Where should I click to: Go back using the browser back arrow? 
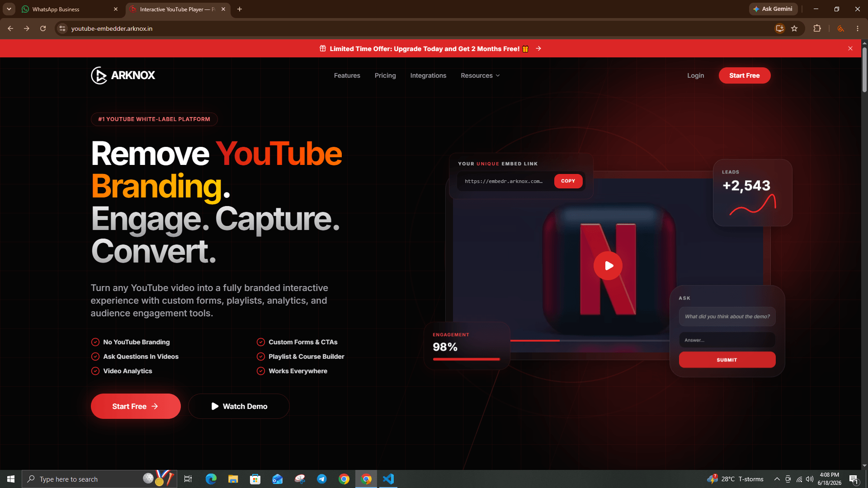[x=10, y=28]
